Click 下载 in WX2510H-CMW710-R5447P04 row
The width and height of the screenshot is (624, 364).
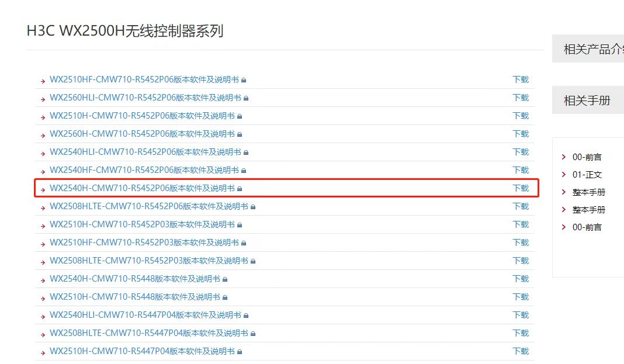click(x=521, y=351)
